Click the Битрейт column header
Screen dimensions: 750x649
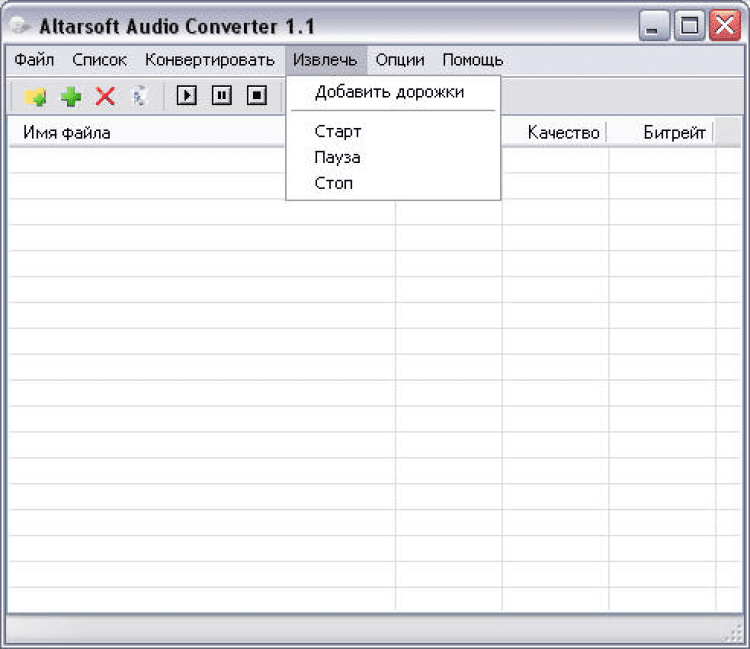661,132
